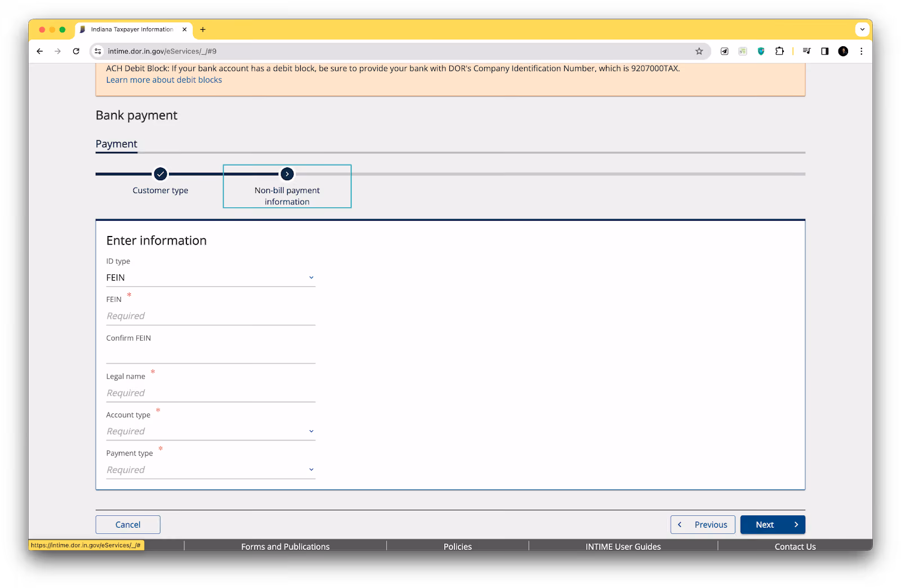This screenshot has width=901, height=588.
Task: Click Contact Us in the footer
Action: tap(795, 546)
